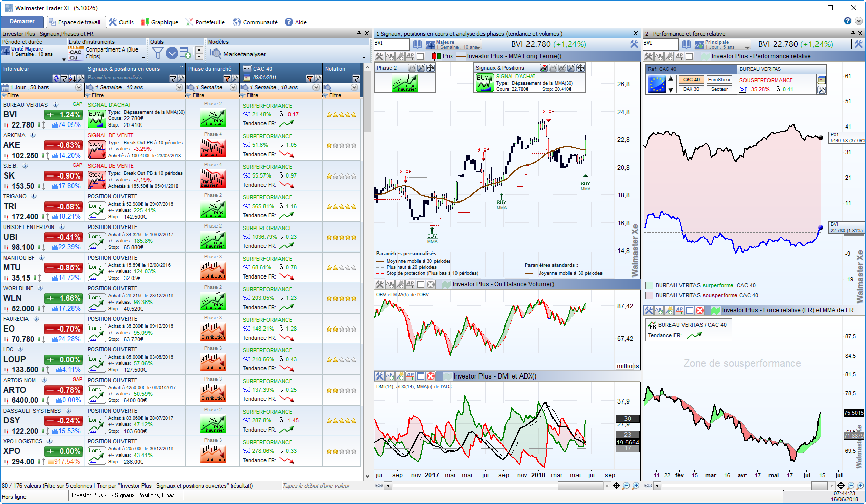Click green swatch for BUREAU VERITAS surperforme
Screen dimensions: 866x504
[649, 286]
